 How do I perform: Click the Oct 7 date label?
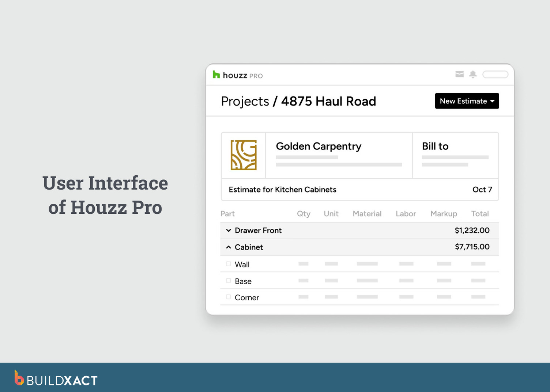(482, 189)
